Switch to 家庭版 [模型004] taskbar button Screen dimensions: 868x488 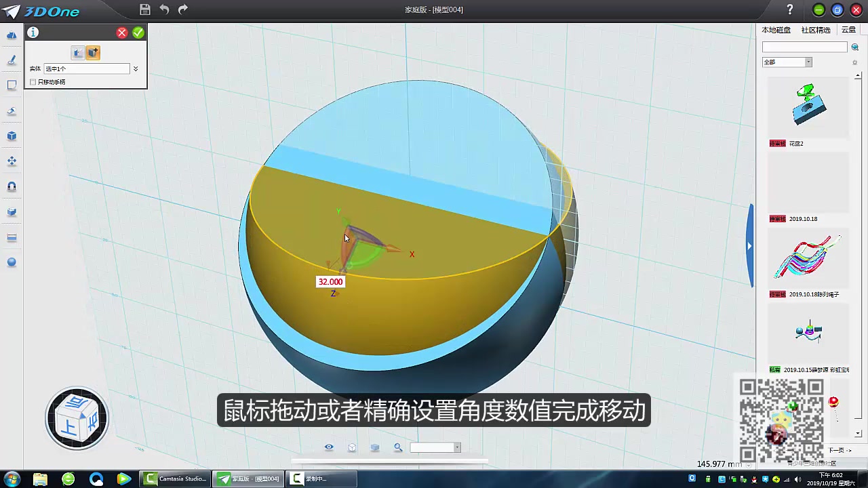tap(248, 479)
